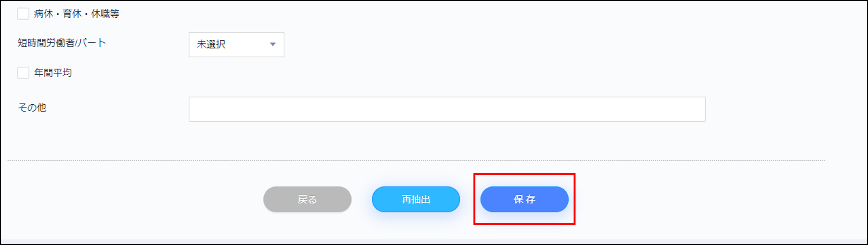Focus the その他 text input field
Image resolution: width=868 pixels, height=245 pixels.
click(447, 109)
